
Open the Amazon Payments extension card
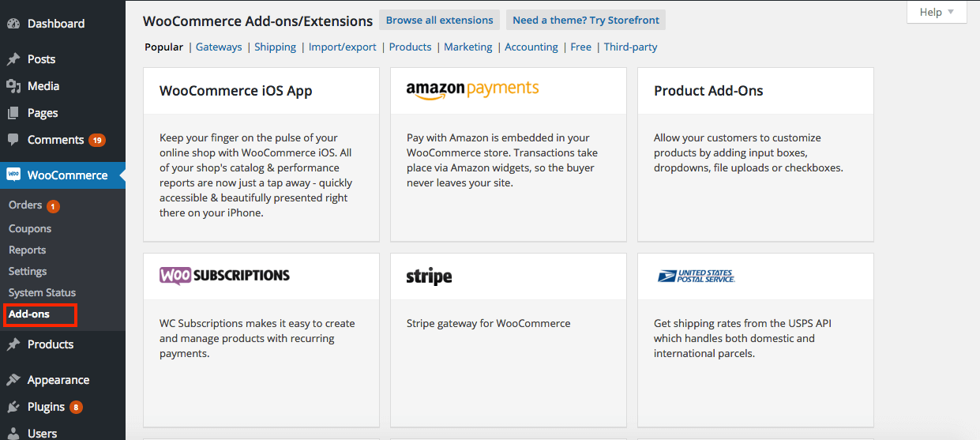coord(508,154)
